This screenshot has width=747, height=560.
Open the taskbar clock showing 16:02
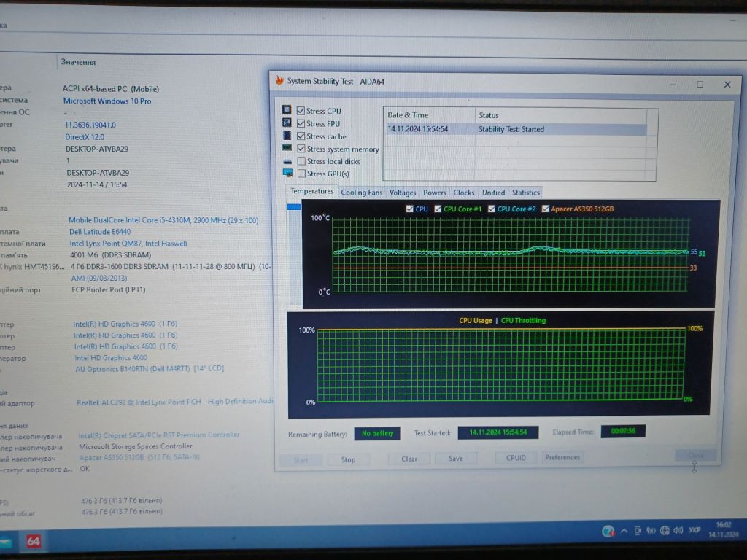point(724,529)
